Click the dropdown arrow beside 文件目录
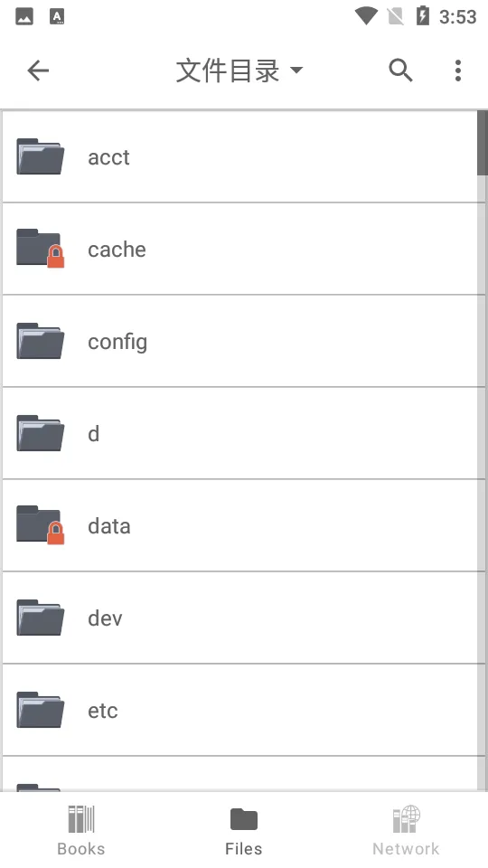 pos(296,71)
